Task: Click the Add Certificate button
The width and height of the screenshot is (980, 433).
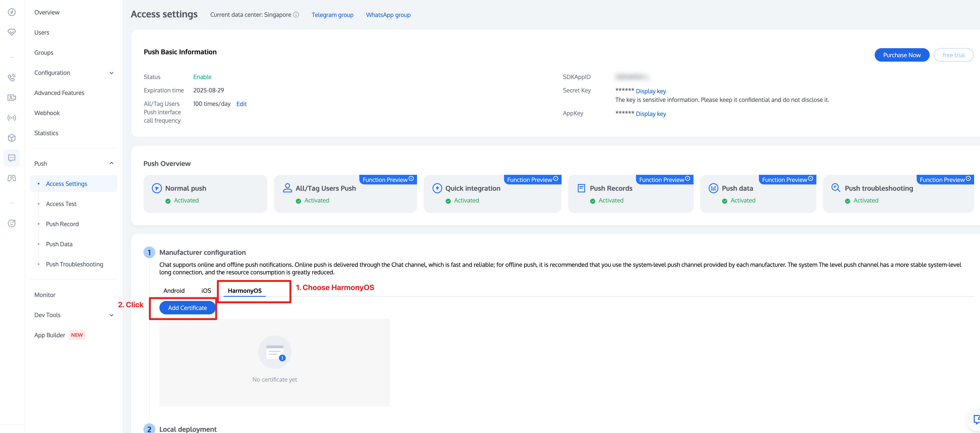Action: click(187, 307)
